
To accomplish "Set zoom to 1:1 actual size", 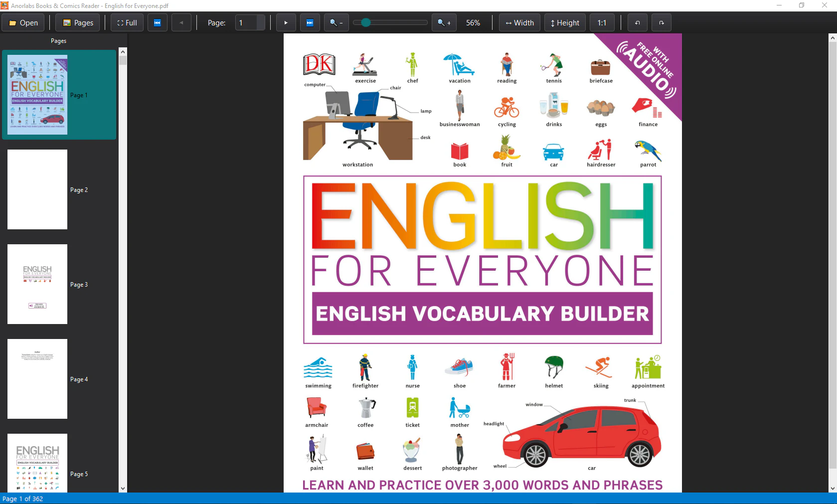I will tap(602, 23).
